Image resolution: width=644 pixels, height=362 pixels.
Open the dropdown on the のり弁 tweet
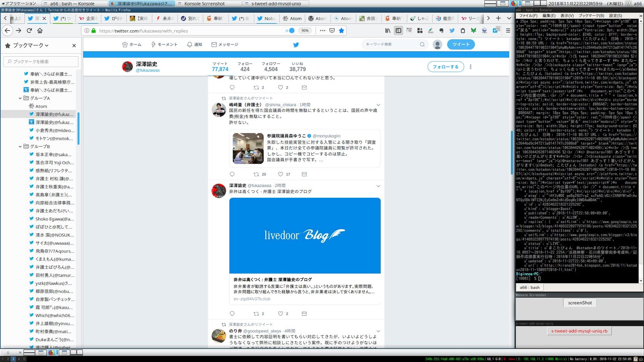click(378, 331)
